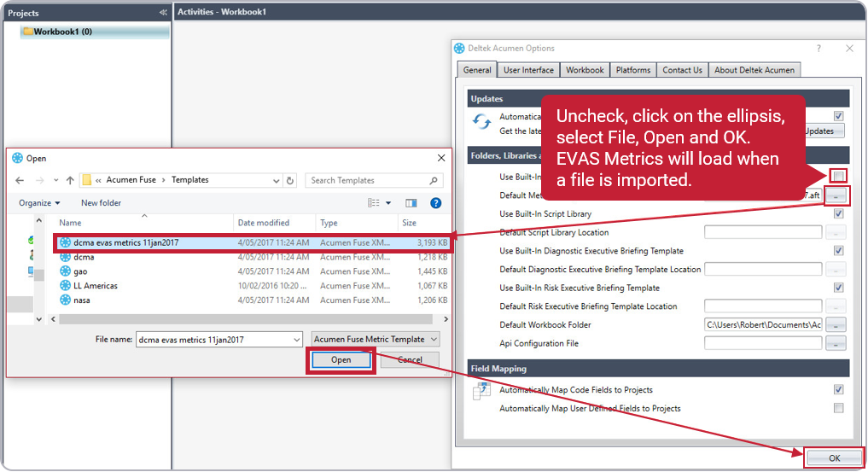Go up one folder level
The image size is (868, 472).
click(70, 180)
